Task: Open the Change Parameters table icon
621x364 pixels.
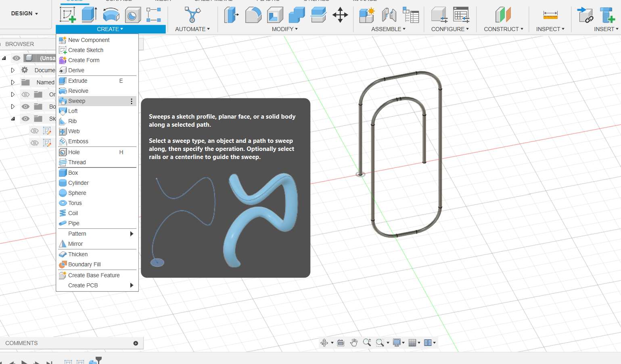Action: (x=461, y=15)
